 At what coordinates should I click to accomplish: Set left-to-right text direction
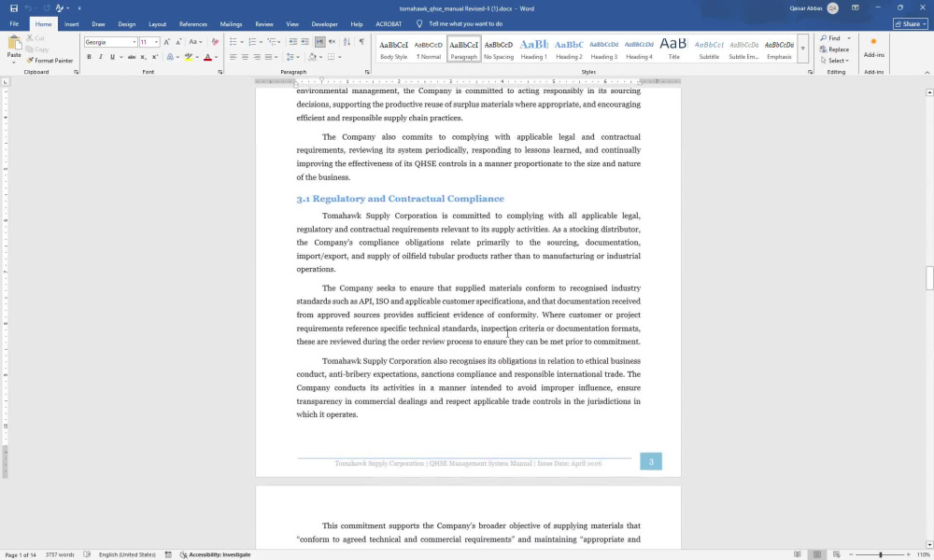(319, 42)
